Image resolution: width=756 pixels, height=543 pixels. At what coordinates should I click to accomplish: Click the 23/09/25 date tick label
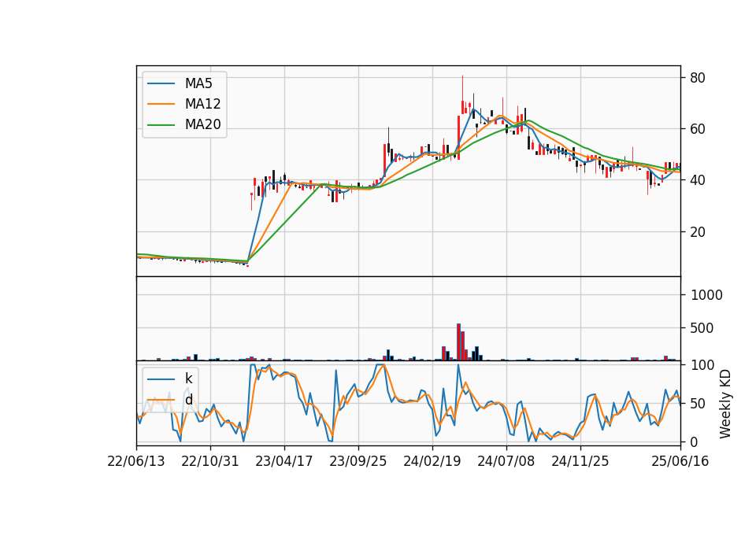tap(358, 461)
